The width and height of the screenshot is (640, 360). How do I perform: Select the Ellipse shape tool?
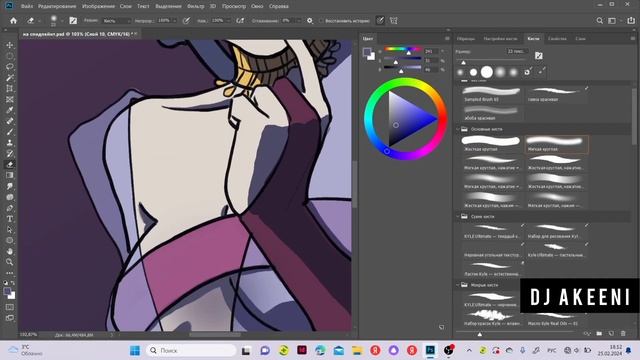(10, 240)
